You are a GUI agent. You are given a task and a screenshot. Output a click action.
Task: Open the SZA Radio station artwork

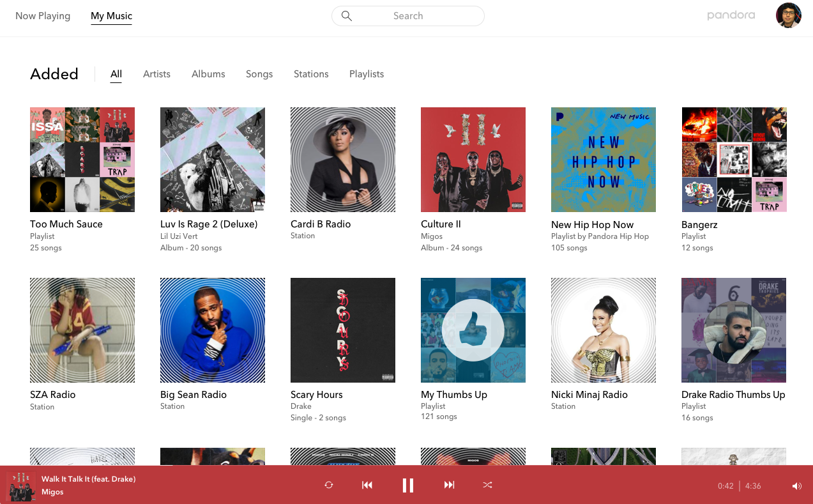82,330
